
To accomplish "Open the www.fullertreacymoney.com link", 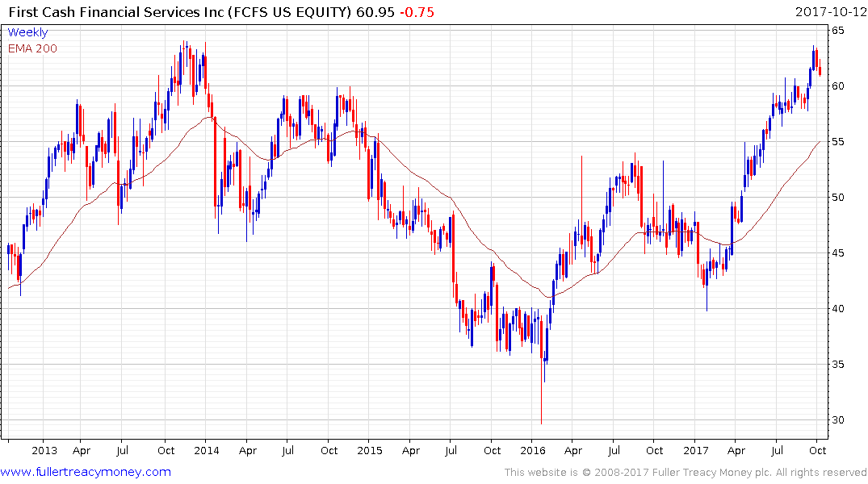I will tap(86, 472).
